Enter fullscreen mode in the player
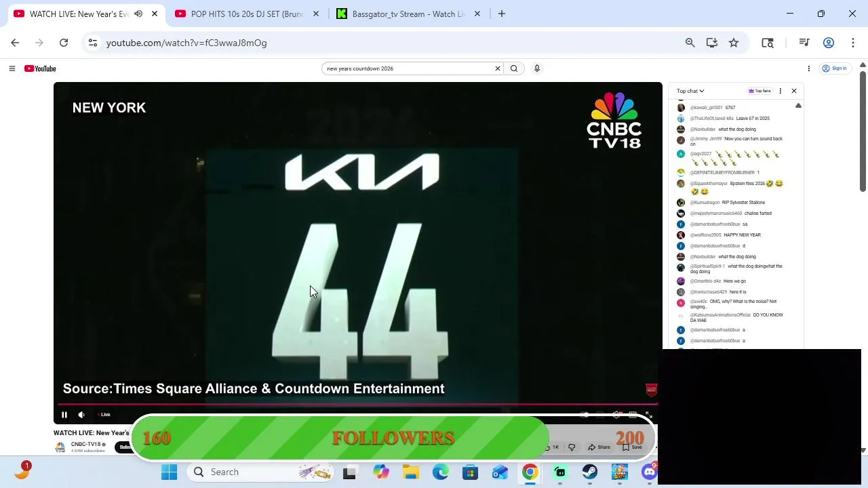The height and width of the screenshot is (488, 868). coord(648,415)
